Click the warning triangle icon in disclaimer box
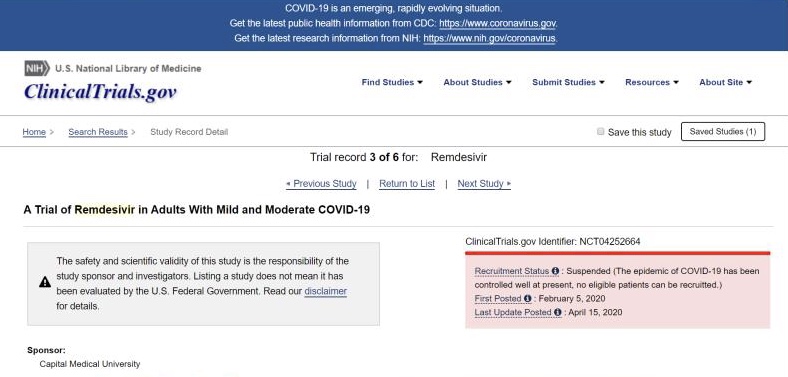This screenshot has width=788, height=377. click(45, 282)
